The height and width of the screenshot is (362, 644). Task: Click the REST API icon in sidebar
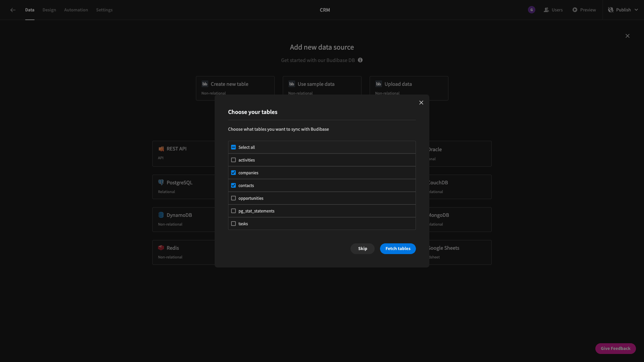point(161,149)
